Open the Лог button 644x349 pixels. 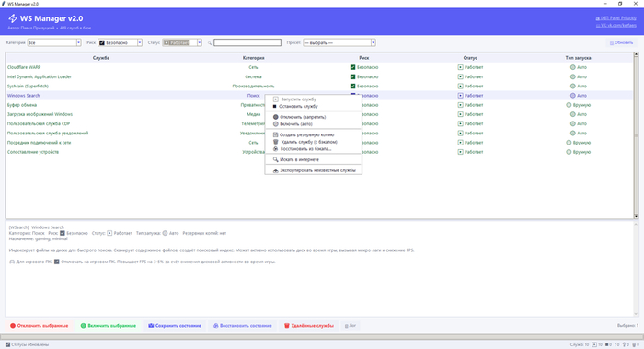351,326
